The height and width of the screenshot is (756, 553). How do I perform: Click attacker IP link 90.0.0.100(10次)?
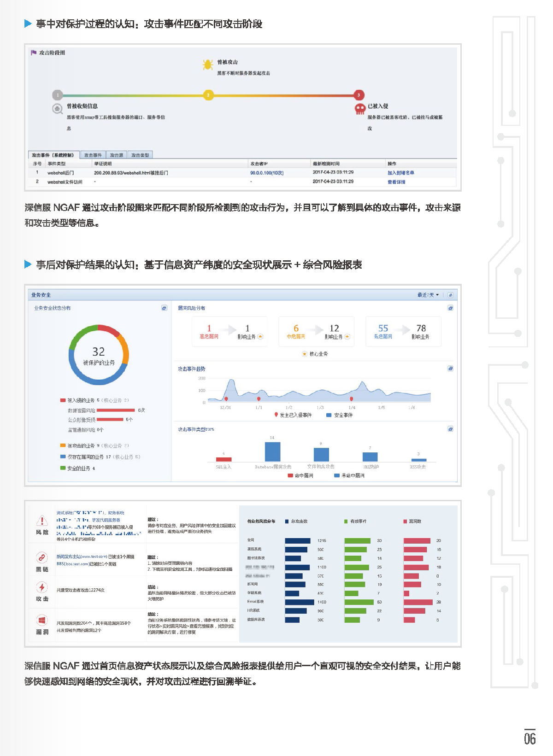click(x=267, y=173)
